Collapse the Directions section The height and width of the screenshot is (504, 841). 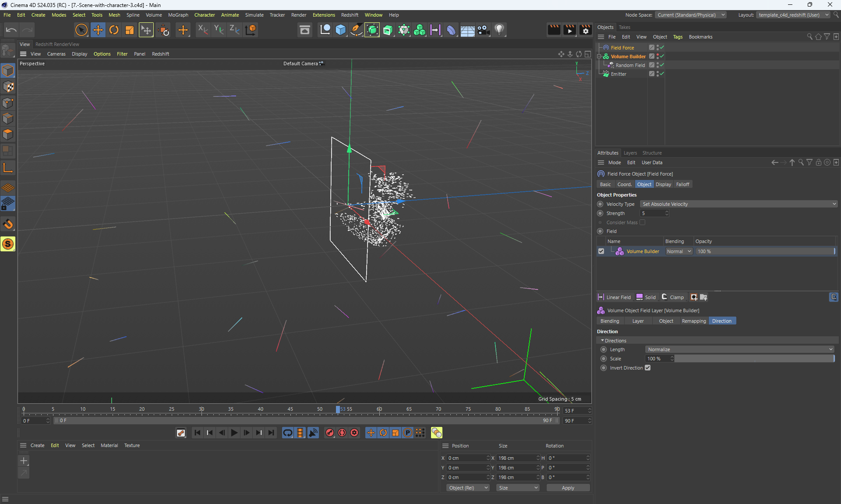coord(602,341)
